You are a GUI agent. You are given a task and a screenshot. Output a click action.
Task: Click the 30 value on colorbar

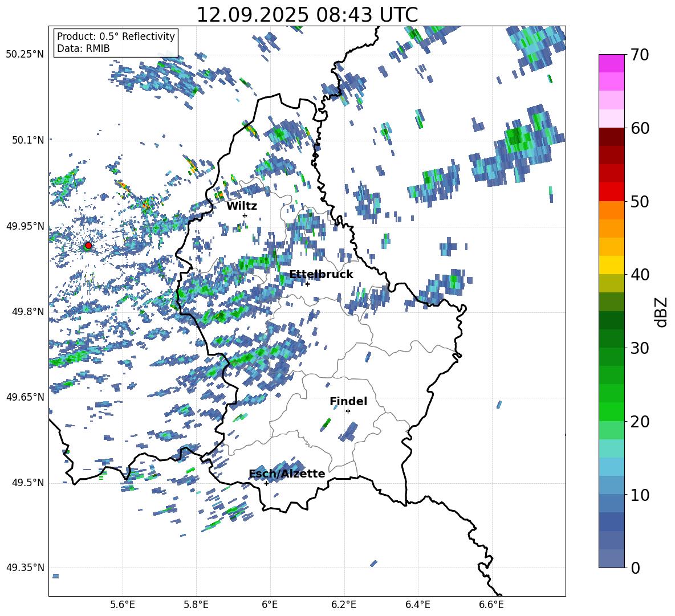[640, 348]
